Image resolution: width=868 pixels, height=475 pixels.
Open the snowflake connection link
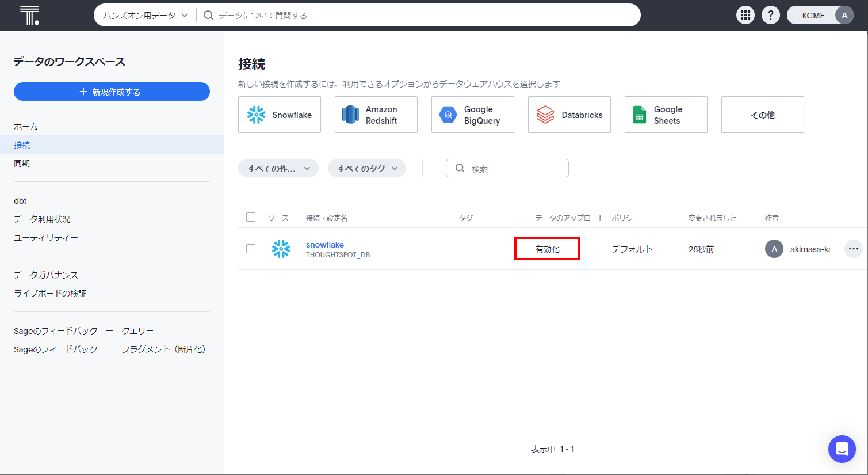(325, 245)
